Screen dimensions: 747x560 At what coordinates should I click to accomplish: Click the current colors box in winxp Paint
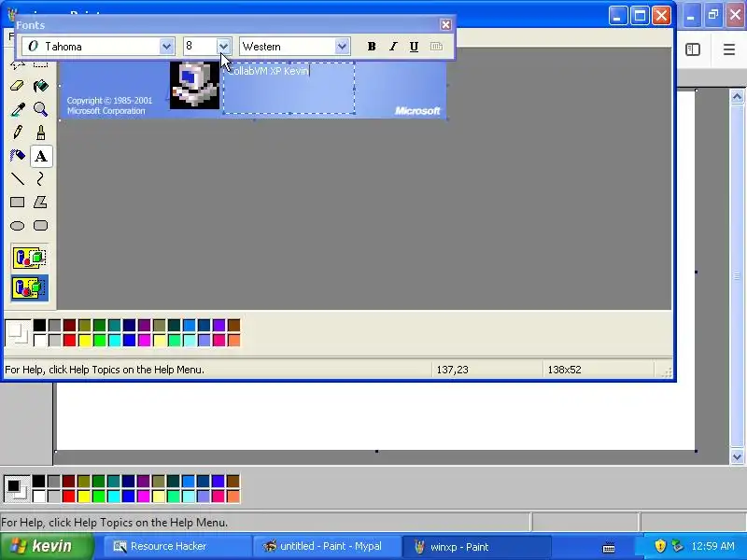(18, 332)
